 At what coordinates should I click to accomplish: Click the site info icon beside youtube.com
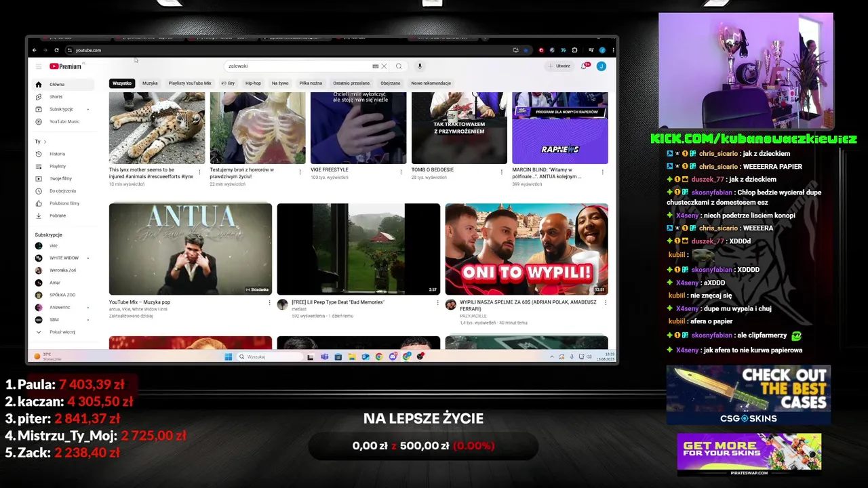click(x=69, y=50)
